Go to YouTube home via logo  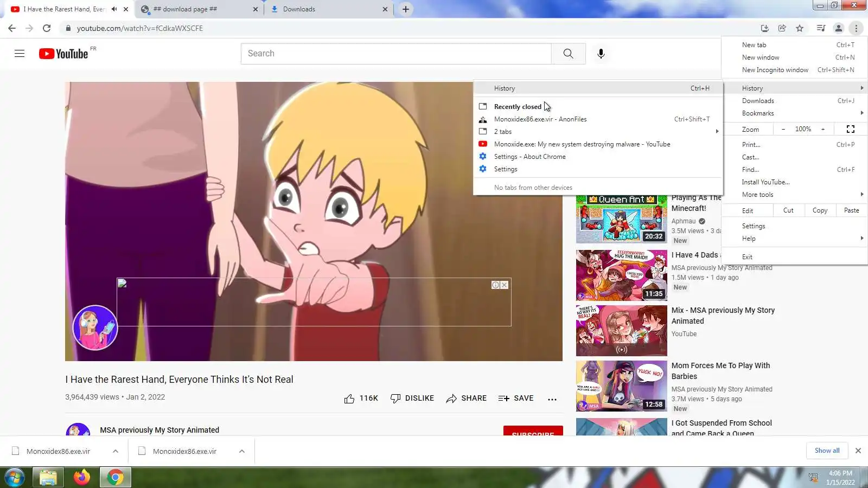(63, 54)
